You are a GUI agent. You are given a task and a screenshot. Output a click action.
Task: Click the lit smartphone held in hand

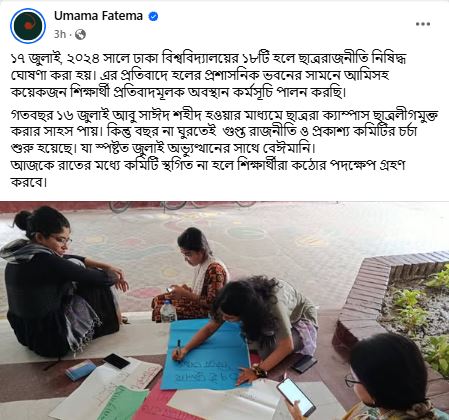pos(296,397)
